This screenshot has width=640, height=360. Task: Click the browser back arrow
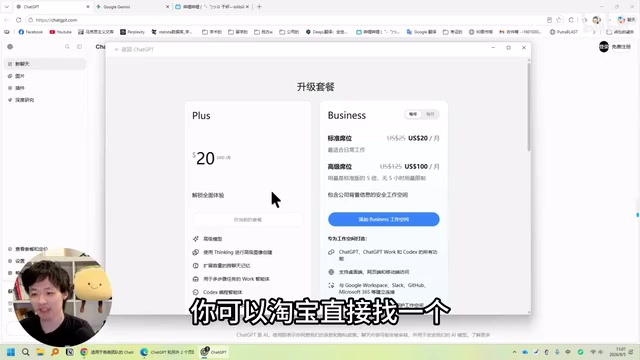pos(6,20)
